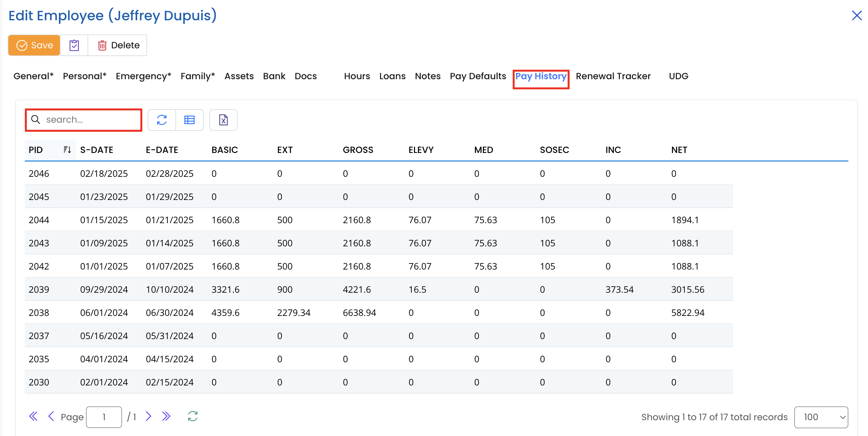868x436 pixels.
Task: Select the row with PID 2044
Action: pyautogui.click(x=39, y=220)
